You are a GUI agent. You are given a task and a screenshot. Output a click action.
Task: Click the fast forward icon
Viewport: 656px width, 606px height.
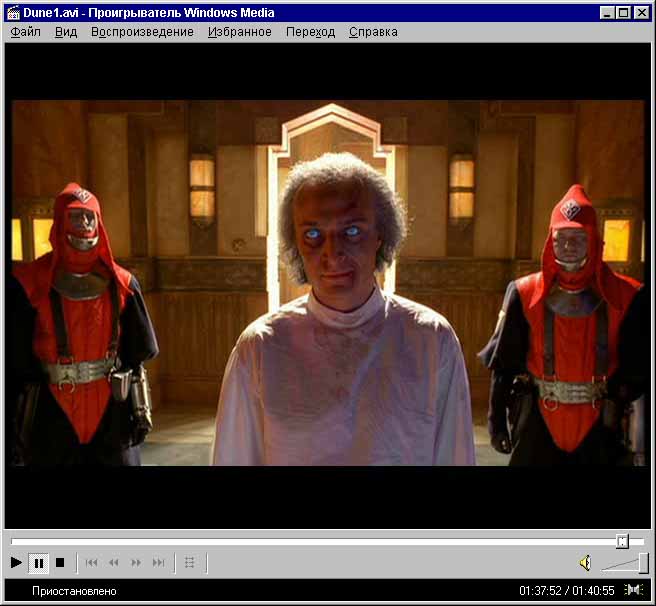pos(136,562)
